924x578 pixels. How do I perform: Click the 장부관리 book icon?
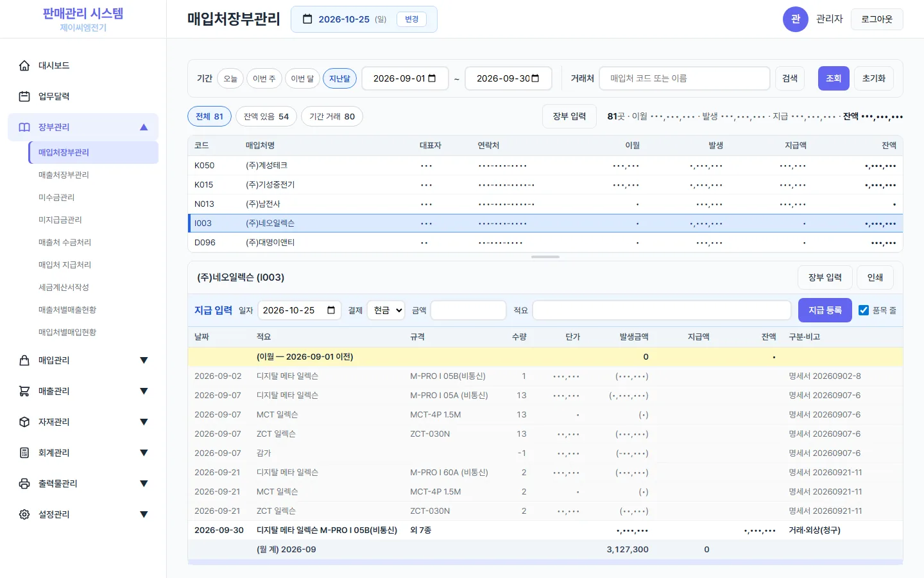click(24, 127)
